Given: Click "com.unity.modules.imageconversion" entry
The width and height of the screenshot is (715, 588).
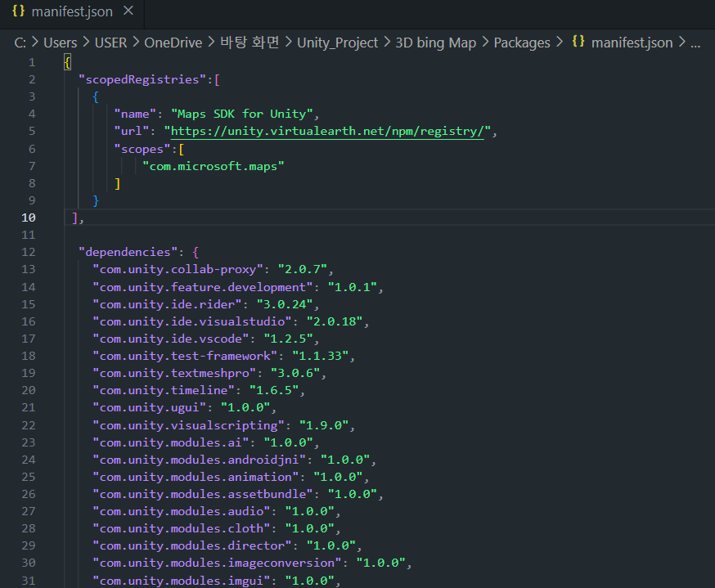Looking at the screenshot, I should point(217,563).
